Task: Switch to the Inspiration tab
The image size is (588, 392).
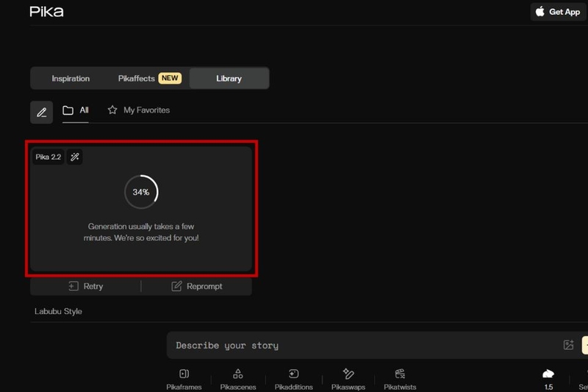Action: coord(71,79)
